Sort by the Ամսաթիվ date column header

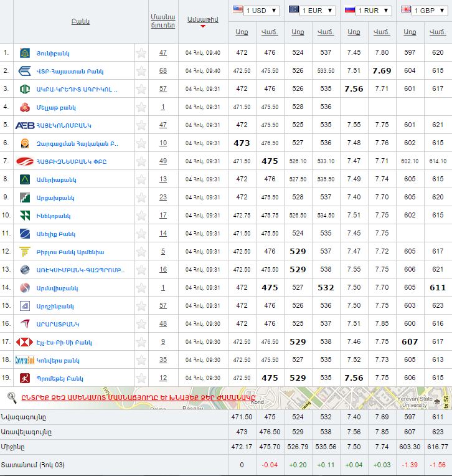click(x=203, y=20)
